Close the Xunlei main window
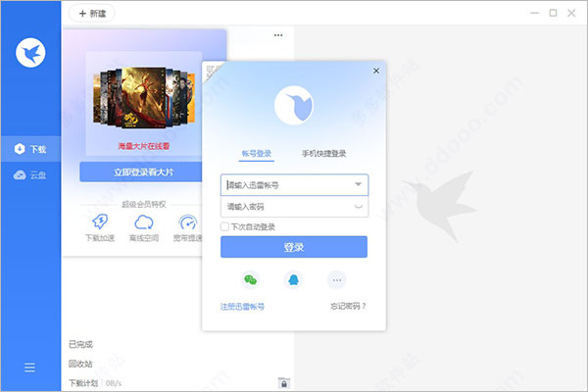Screen dimensions: 588x392 [571, 13]
